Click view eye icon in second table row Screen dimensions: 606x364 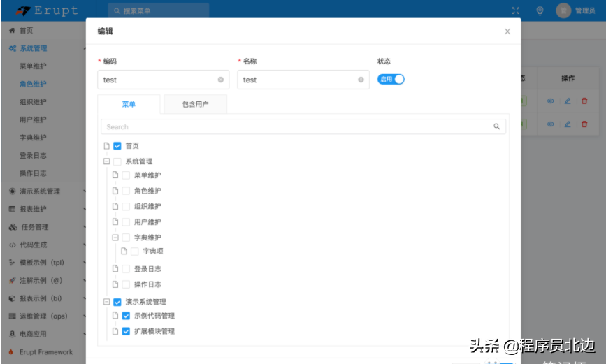pyautogui.click(x=550, y=124)
